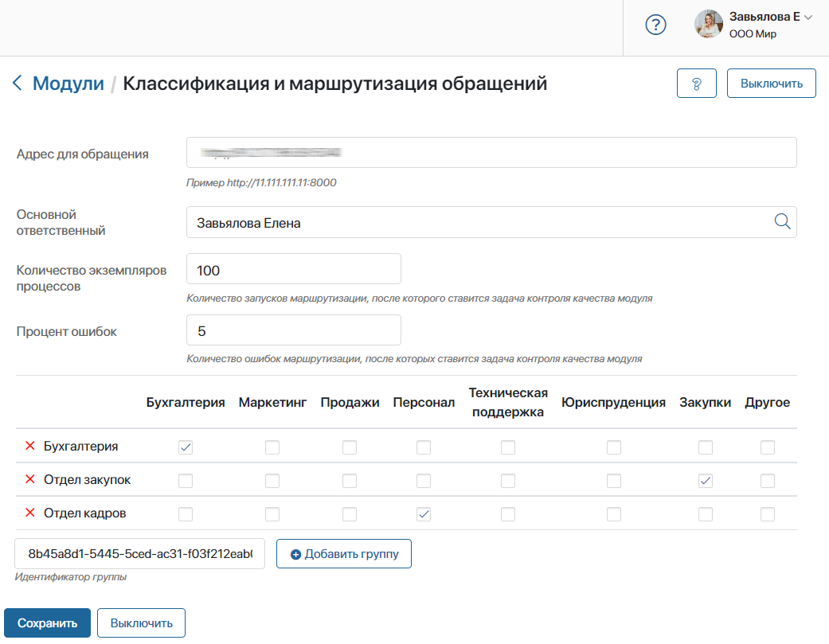Enable Другое checkbox for Отдел кадров
Image resolution: width=829 pixels, height=644 pixels.
[767, 514]
